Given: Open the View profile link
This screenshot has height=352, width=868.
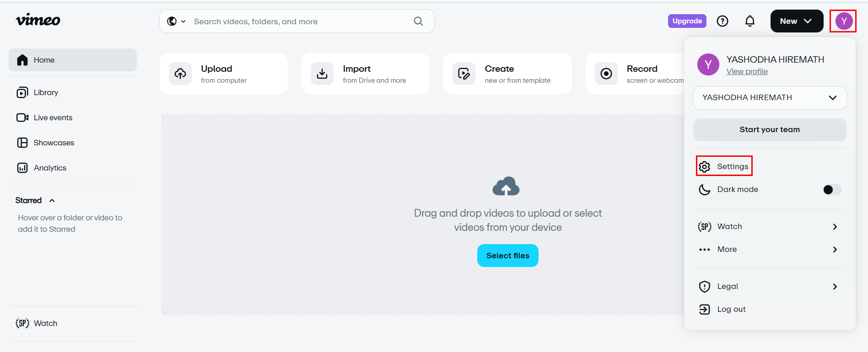Looking at the screenshot, I should click(x=747, y=71).
